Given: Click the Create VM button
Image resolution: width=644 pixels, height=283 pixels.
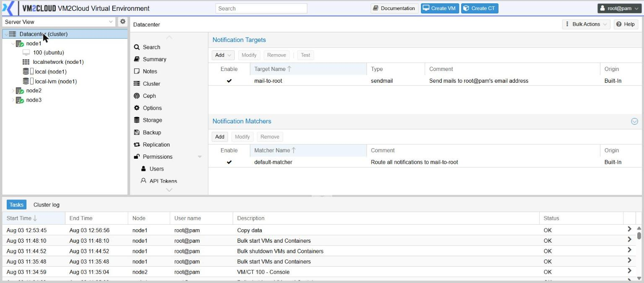Looking at the screenshot, I should pyautogui.click(x=440, y=8).
